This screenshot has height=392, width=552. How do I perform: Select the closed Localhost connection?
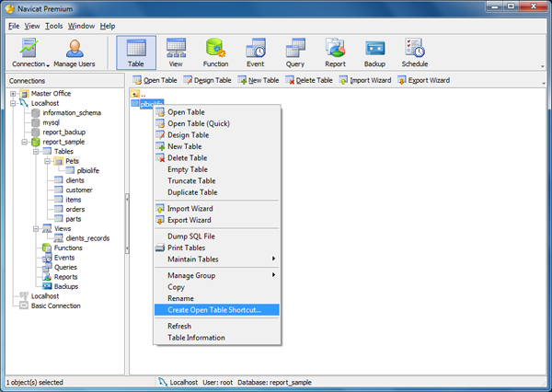pos(45,296)
